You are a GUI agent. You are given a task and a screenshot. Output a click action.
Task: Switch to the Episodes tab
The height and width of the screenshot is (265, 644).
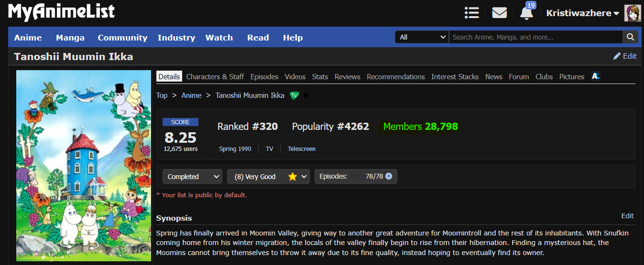264,76
